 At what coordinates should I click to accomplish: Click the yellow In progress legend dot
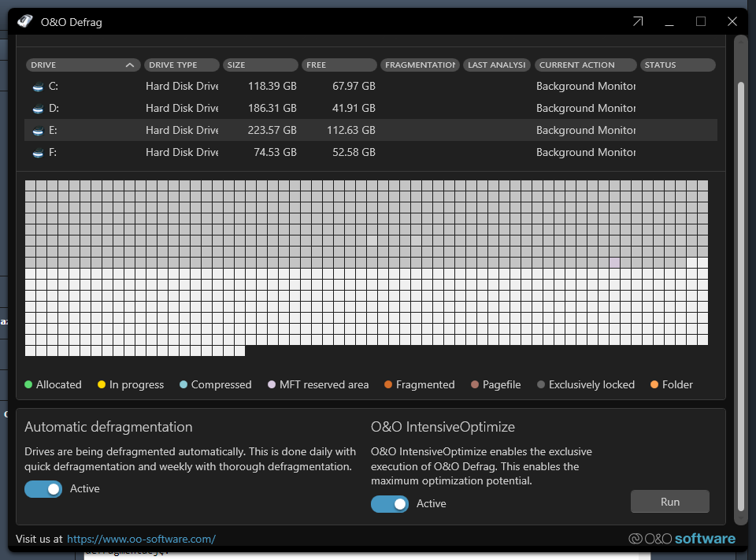coord(102,384)
